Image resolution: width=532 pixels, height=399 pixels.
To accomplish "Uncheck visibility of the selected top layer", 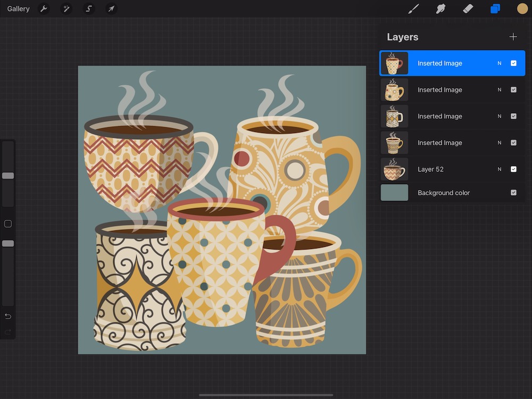I will click(513, 63).
